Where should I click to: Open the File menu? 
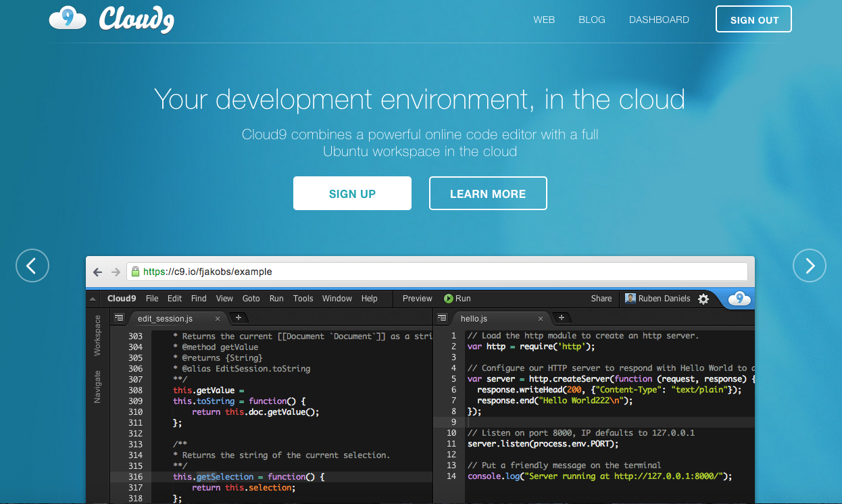pyautogui.click(x=152, y=299)
